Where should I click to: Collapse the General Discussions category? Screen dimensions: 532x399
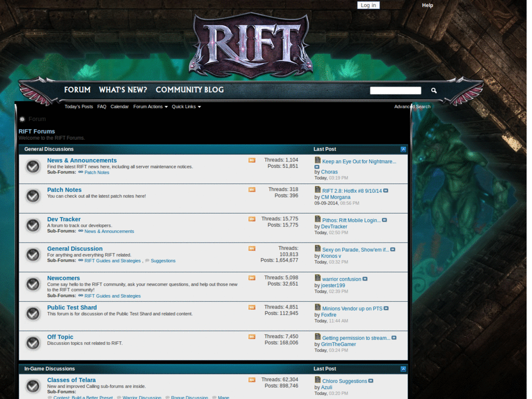click(403, 149)
